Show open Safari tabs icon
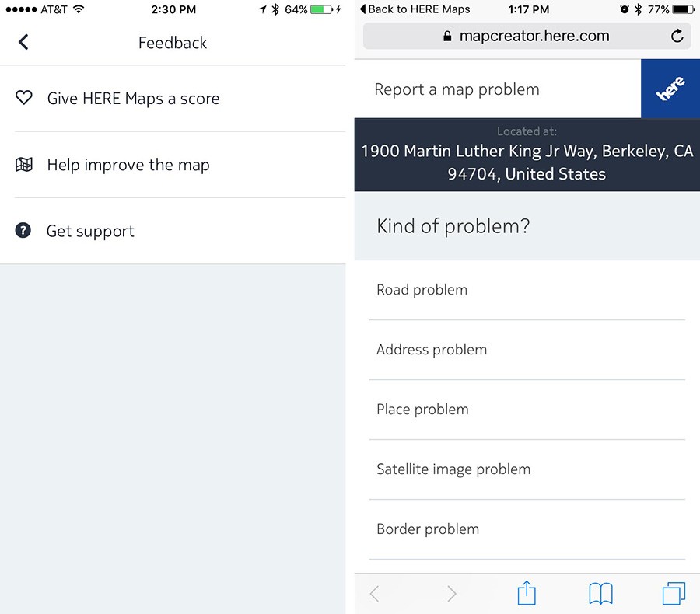Image resolution: width=700 pixels, height=614 pixels. [674, 594]
